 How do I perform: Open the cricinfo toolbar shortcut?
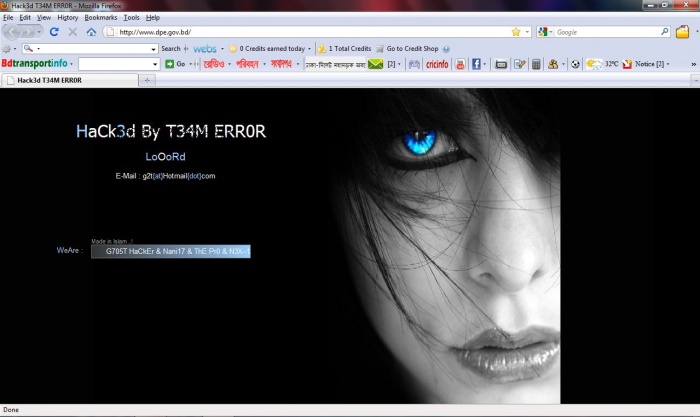pyautogui.click(x=437, y=64)
